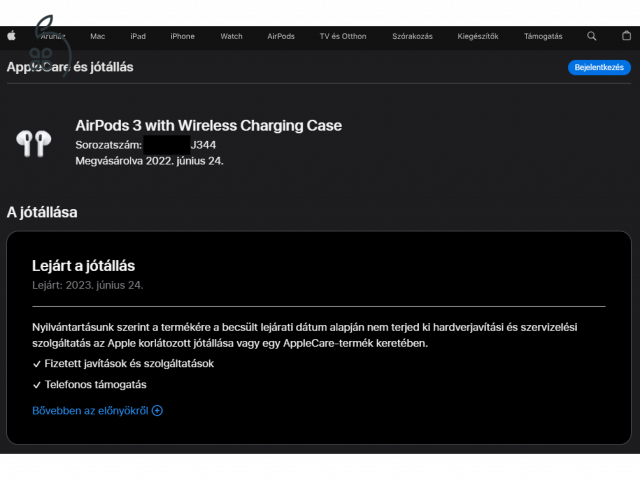Image resolution: width=640 pixels, height=480 pixels.
Task: Click the Apple logo in navigation bar
Action: click(11, 36)
